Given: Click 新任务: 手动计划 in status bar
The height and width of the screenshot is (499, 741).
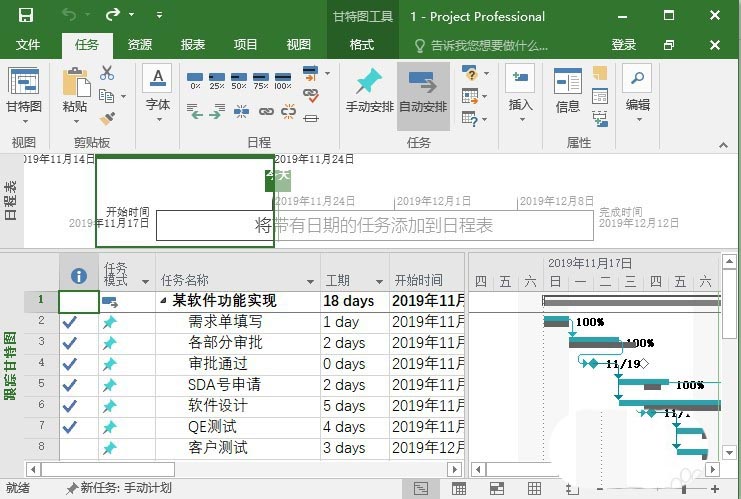Looking at the screenshot, I should point(119,488).
